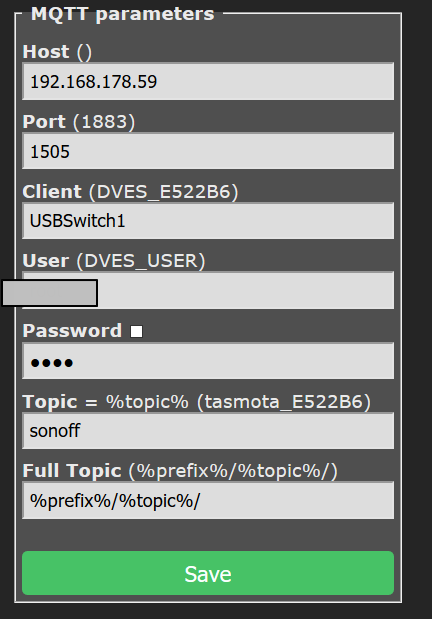
Task: Click the green Save button
Action: tap(208, 573)
